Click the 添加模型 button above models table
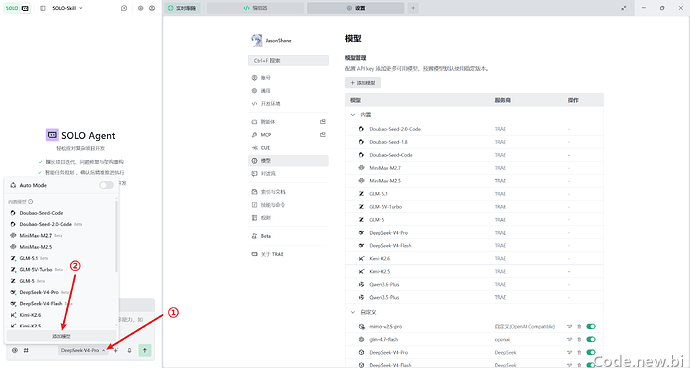This screenshot has width=690, height=368. pos(363,83)
